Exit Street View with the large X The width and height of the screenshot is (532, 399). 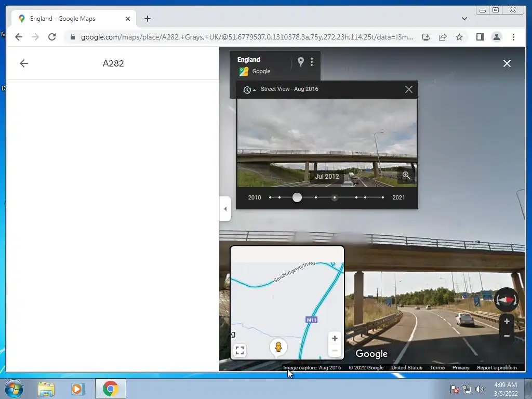(x=507, y=63)
